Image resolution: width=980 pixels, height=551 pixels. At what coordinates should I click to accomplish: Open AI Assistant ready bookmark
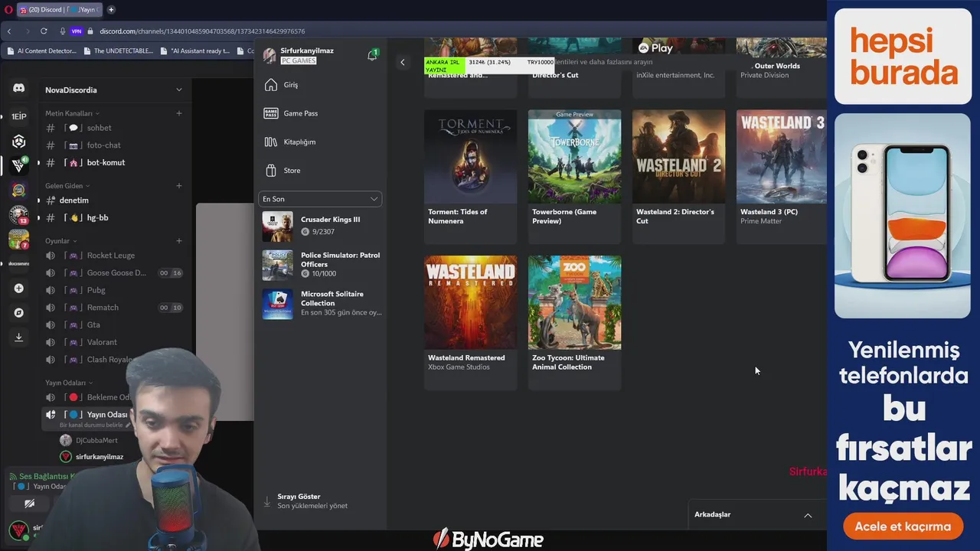[x=195, y=51]
